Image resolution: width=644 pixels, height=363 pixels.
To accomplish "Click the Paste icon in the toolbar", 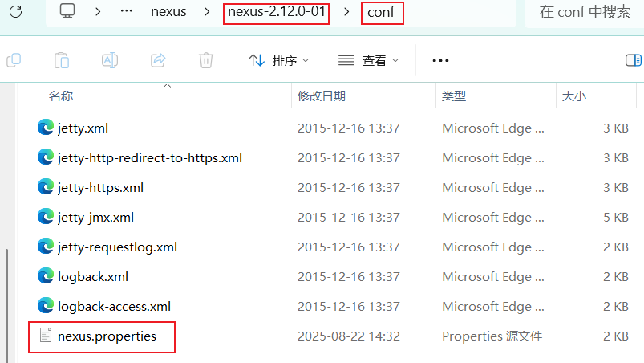I will tap(62, 60).
